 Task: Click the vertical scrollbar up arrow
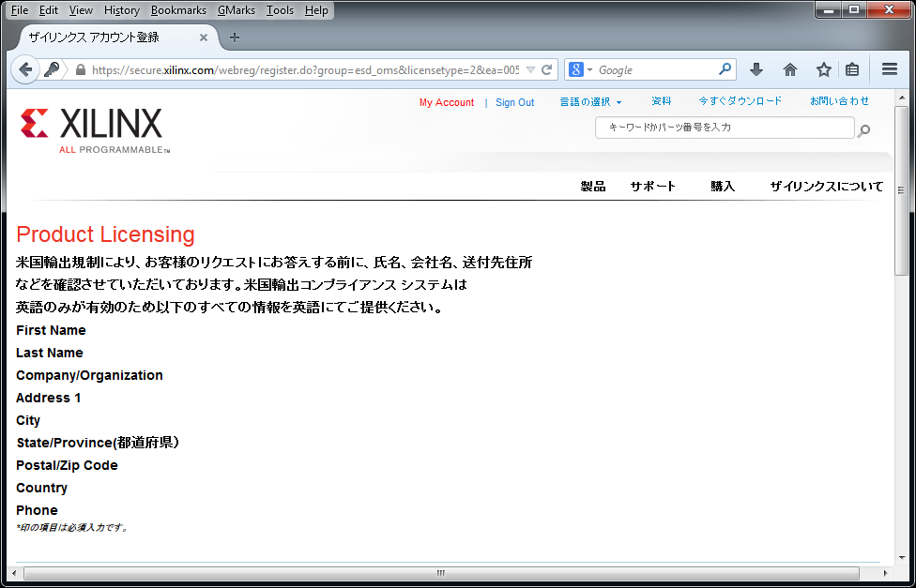(x=901, y=98)
